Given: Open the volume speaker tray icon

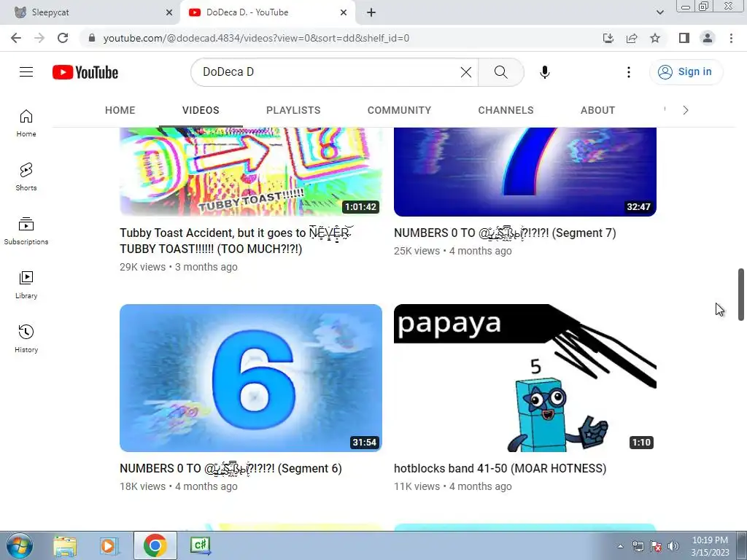Looking at the screenshot, I should point(673,546).
